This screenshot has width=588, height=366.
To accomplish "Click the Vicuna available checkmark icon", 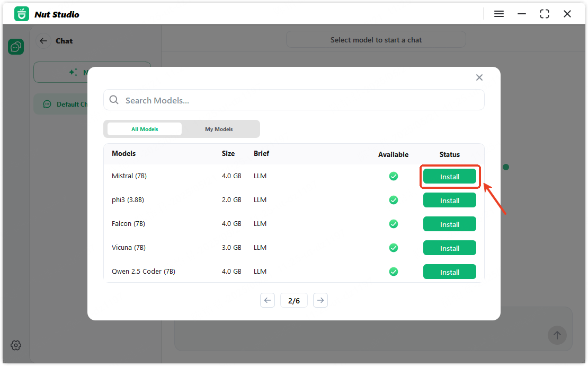I will click(394, 248).
